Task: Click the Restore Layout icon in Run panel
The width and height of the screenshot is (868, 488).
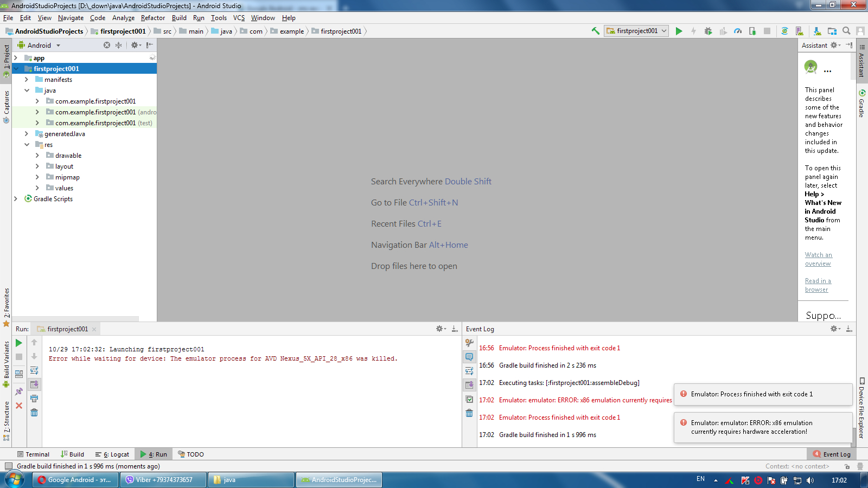Action: tap(19, 374)
